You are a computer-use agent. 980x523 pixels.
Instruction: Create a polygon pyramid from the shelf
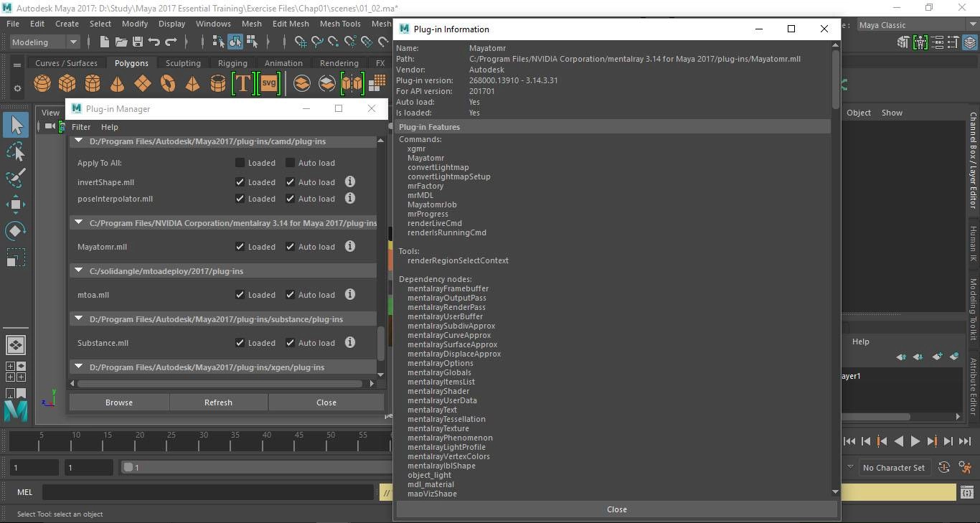tap(192, 84)
